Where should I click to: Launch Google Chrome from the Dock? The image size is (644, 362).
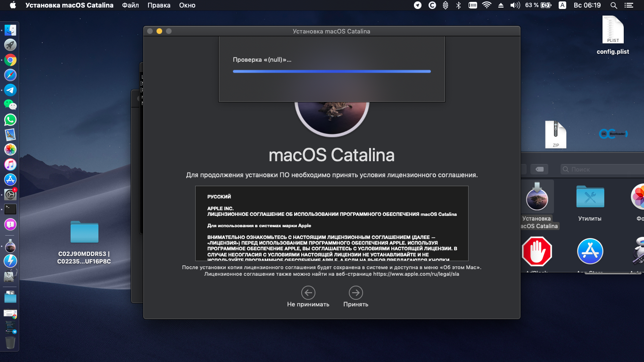tap(10, 60)
